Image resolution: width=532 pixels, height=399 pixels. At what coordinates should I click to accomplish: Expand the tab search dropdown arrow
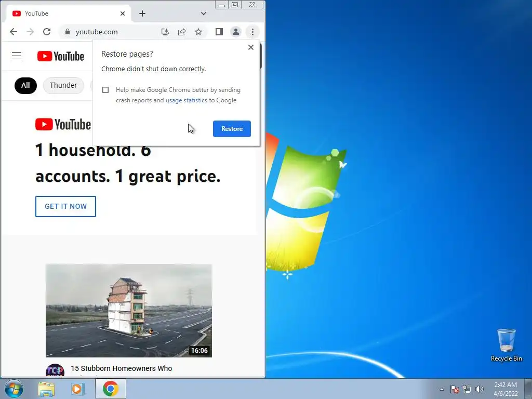[x=204, y=14]
